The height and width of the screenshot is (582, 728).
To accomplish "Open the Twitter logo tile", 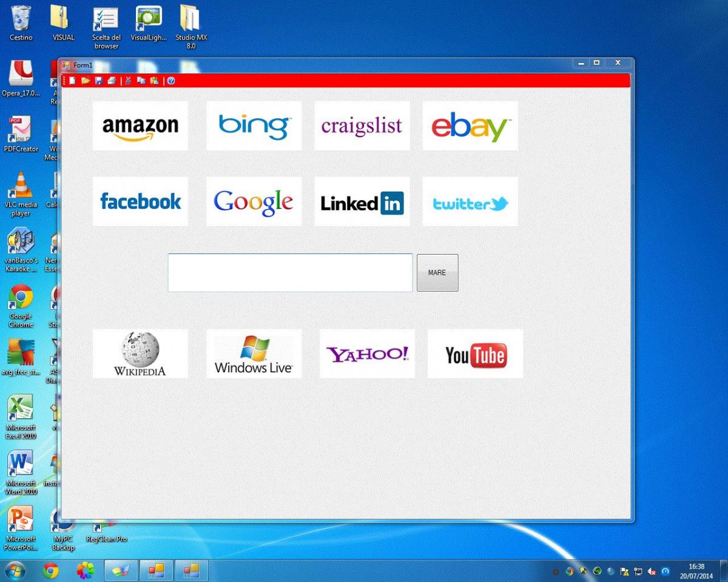I will tap(470, 201).
